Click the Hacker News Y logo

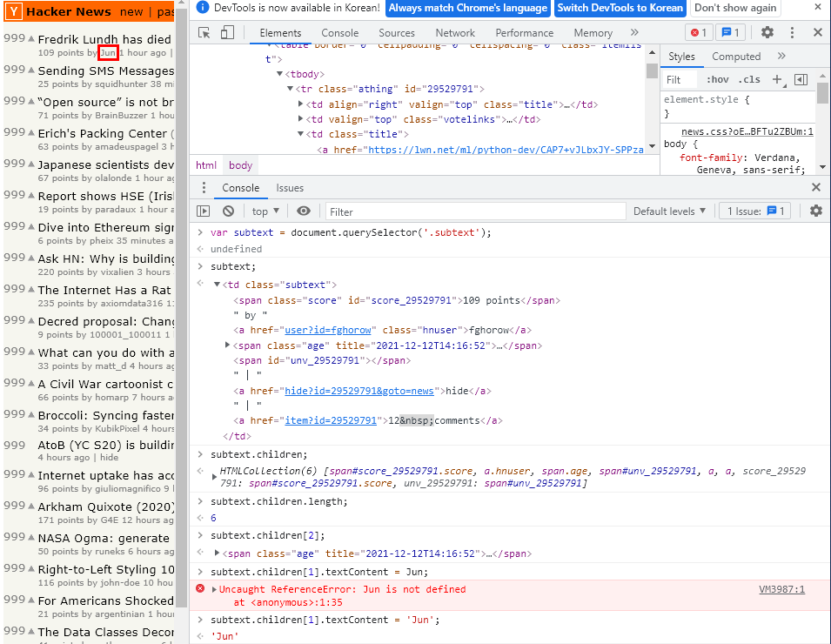pyautogui.click(x=14, y=11)
